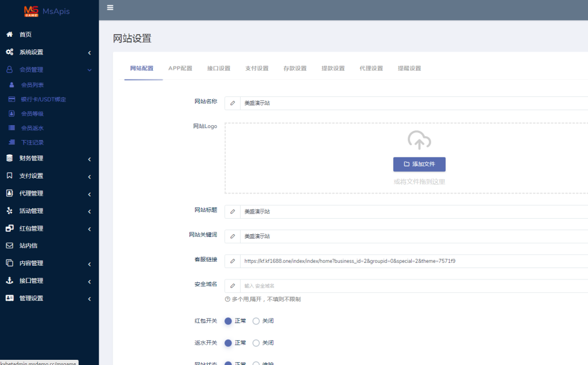
Task: Toggle the hamburger sidebar menu icon
Action: pyautogui.click(x=110, y=7)
